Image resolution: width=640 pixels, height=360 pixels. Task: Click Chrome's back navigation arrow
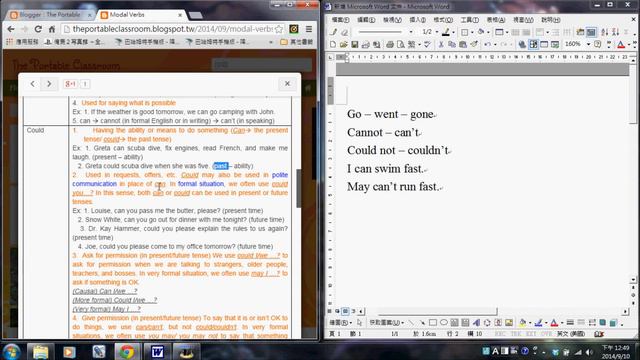pyautogui.click(x=11, y=29)
